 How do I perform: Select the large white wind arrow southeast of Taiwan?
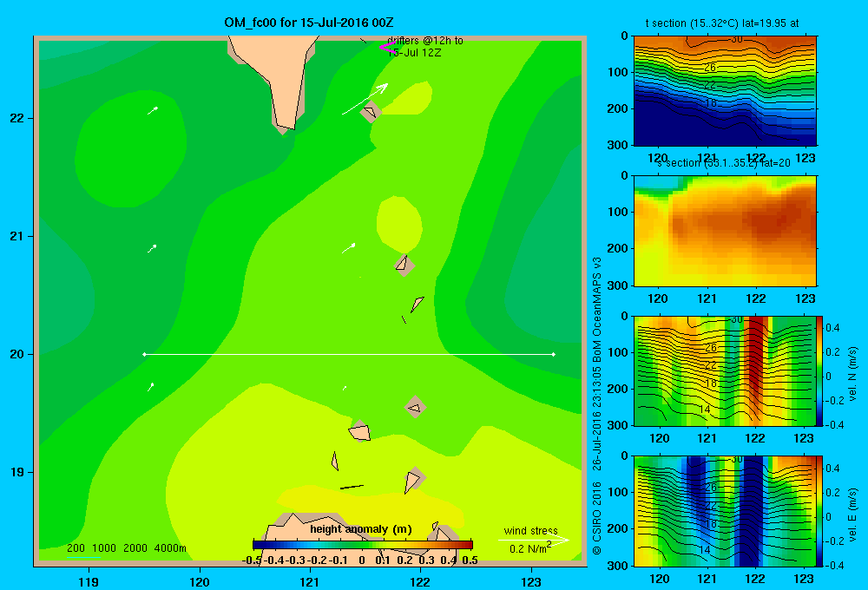365,99
